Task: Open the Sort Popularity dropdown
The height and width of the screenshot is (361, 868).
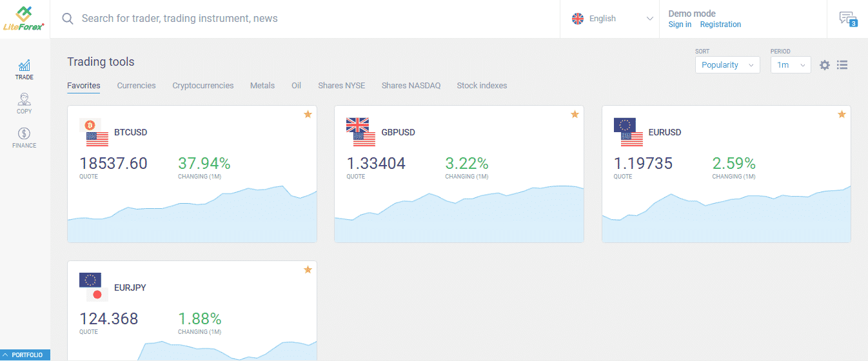Action: (727, 65)
